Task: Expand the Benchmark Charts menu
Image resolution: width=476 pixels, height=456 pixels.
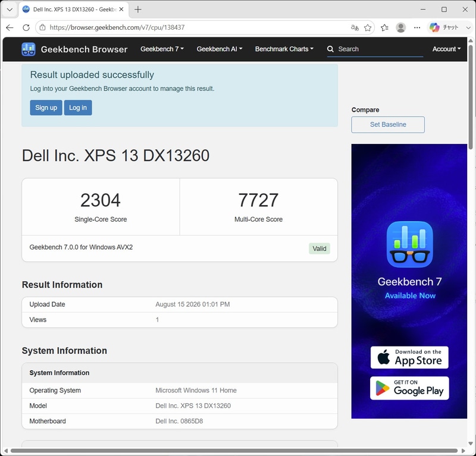Action: 284,49
